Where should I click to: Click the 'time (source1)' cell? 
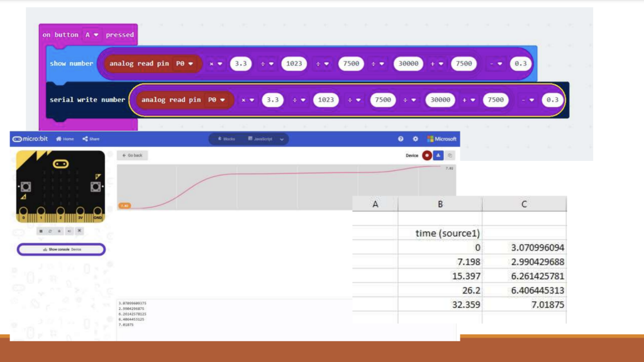pyautogui.click(x=440, y=233)
